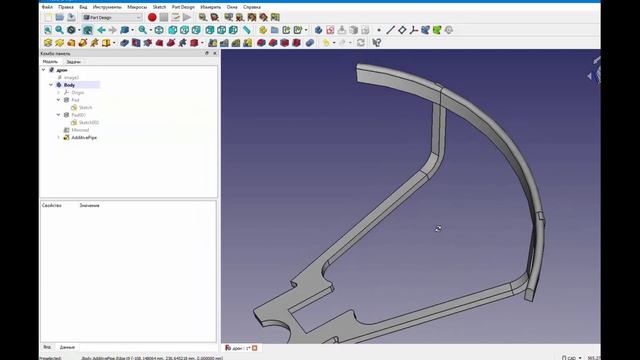640x360 pixels.
Task: Open the Part Design workbench dropdown
Action: [112, 18]
